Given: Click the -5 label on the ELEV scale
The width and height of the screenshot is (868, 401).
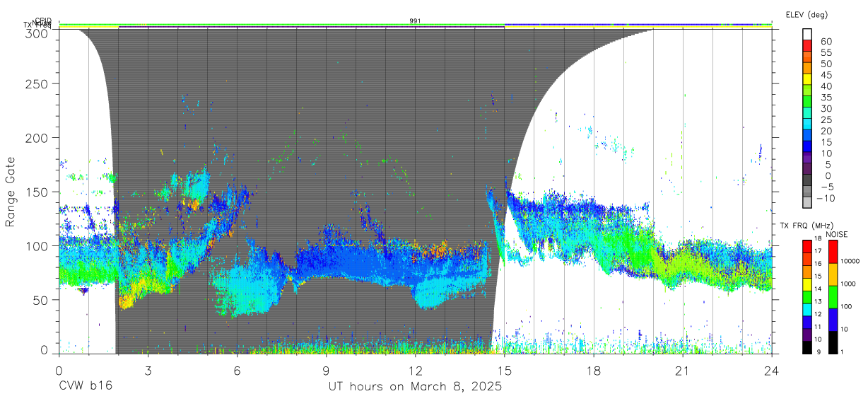Looking at the screenshot, I should click(827, 187).
